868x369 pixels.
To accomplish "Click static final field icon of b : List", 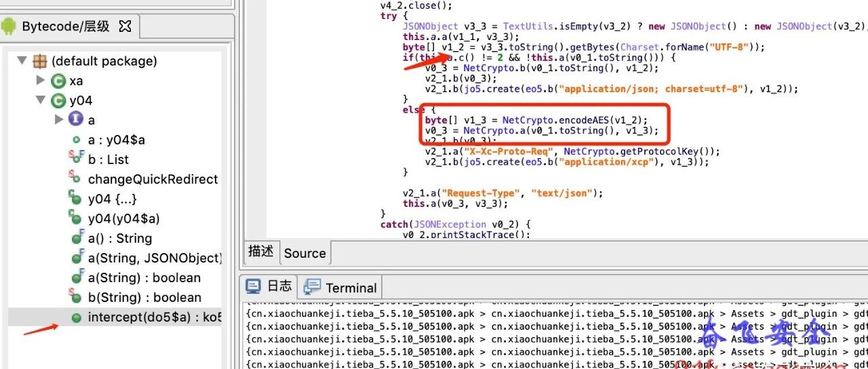I will (x=76, y=159).
